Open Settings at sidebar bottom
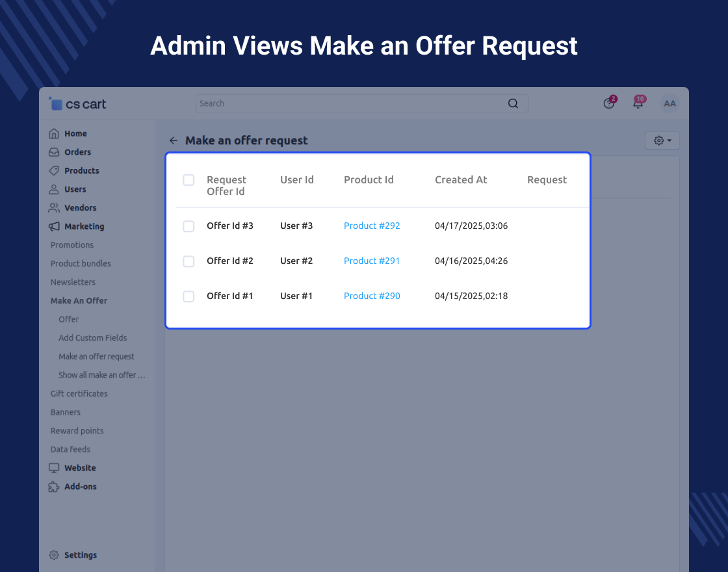 [80, 555]
